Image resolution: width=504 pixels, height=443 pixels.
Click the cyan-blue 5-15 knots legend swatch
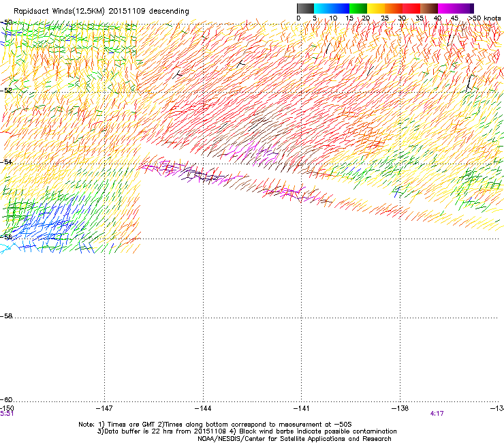pos(332,8)
